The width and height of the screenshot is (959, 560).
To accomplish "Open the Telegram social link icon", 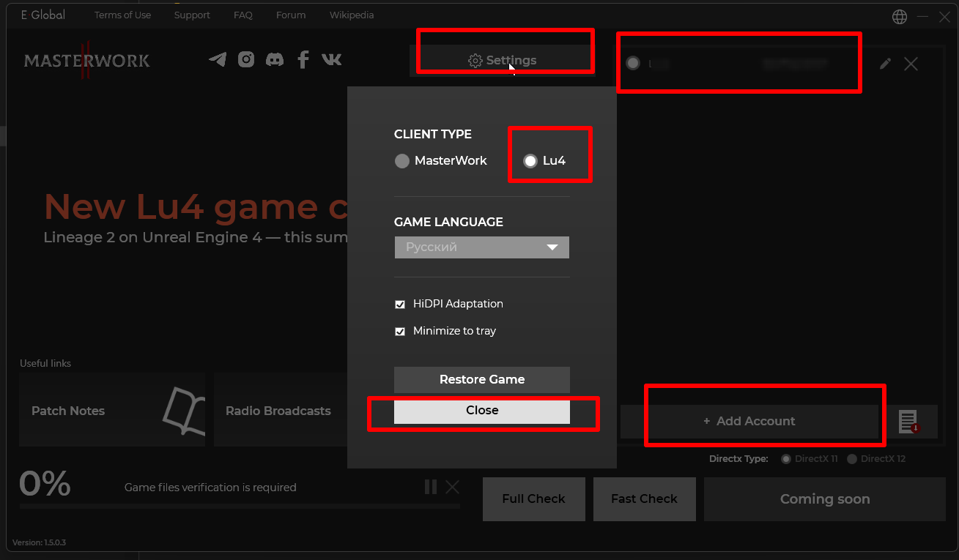I will [x=218, y=60].
